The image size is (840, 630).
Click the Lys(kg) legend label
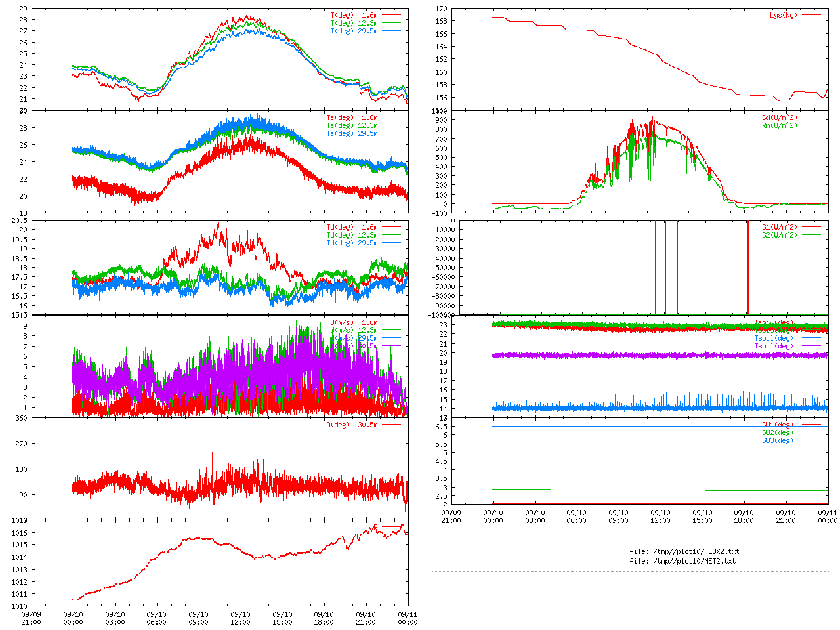tap(783, 15)
